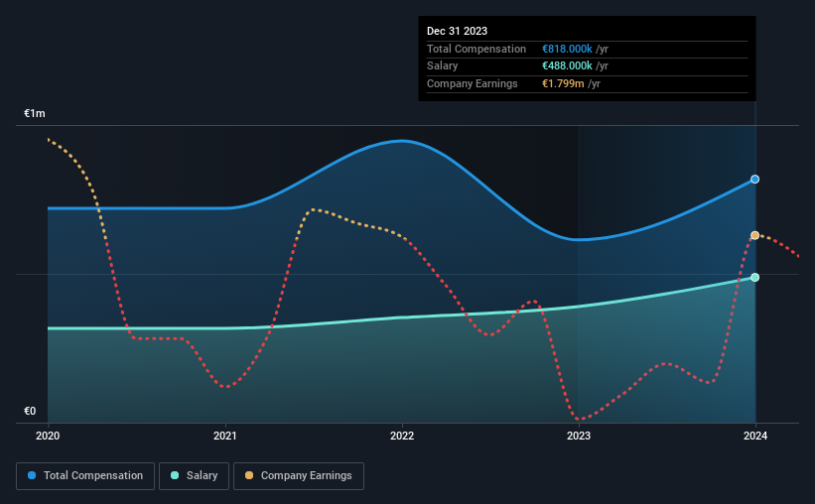Click the 2024 x-axis label
Viewport: 815px width, 504px height.
coord(755,436)
